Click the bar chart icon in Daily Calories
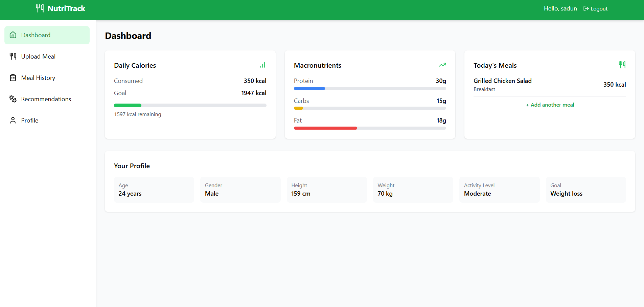Viewport: 644px width, 307px height. [262, 65]
